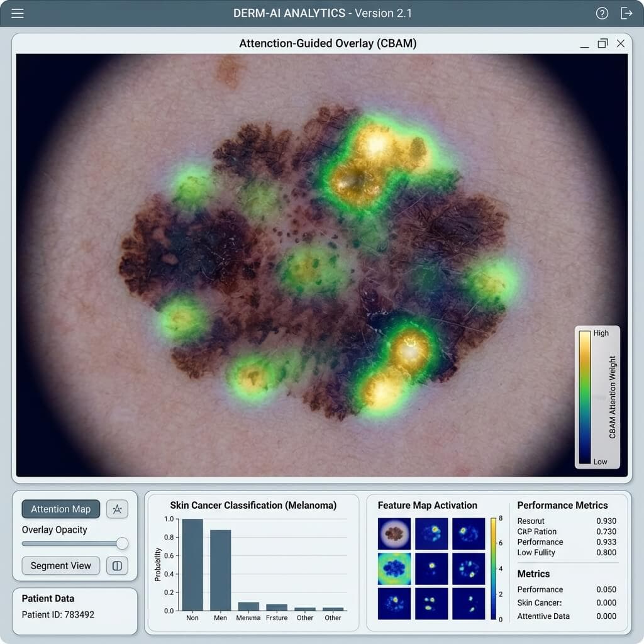Image resolution: width=644 pixels, height=644 pixels.
Task: Select middle-row center feature map thumbnail
Action: coord(431,569)
